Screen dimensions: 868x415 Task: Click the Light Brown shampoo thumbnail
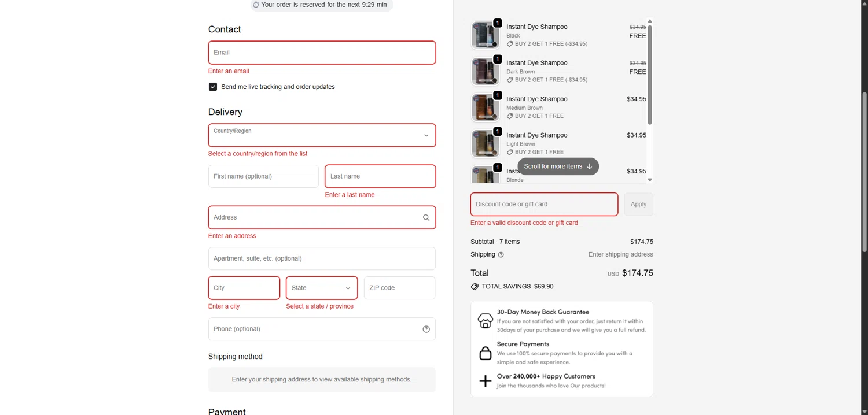pyautogui.click(x=485, y=144)
